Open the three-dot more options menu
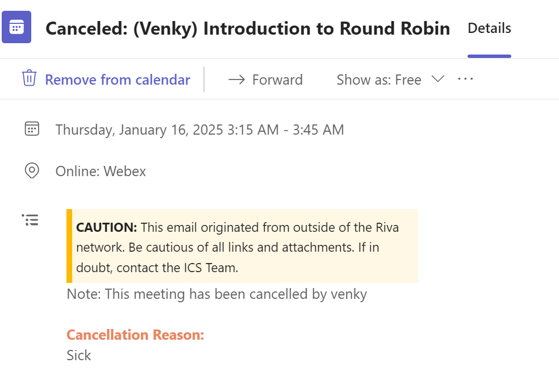This screenshot has height=392, width=559. (x=465, y=80)
